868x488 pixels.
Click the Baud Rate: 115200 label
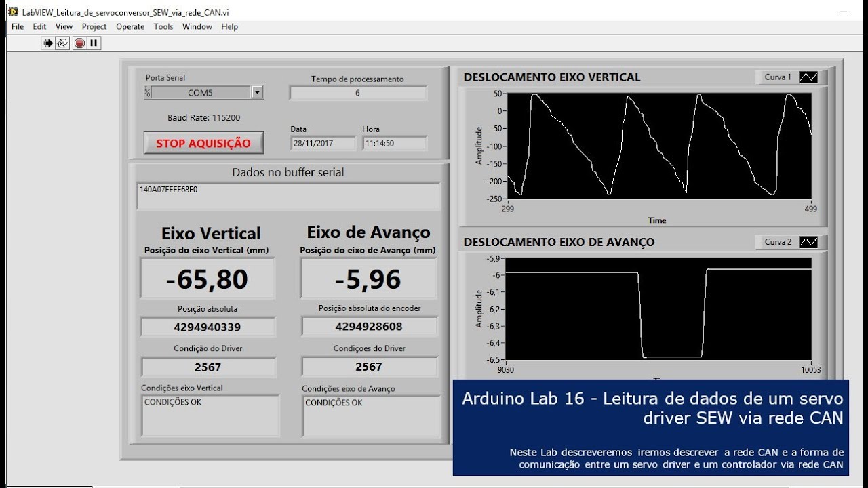pyautogui.click(x=203, y=118)
